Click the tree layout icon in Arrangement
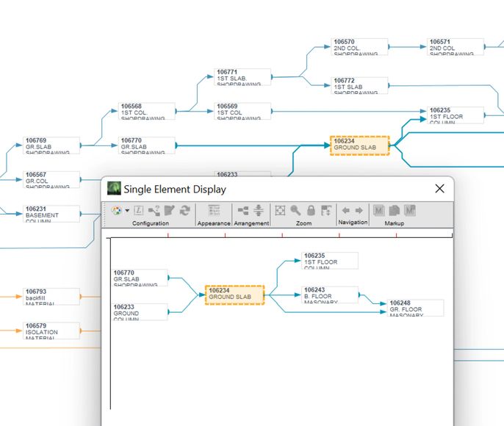 (243, 210)
